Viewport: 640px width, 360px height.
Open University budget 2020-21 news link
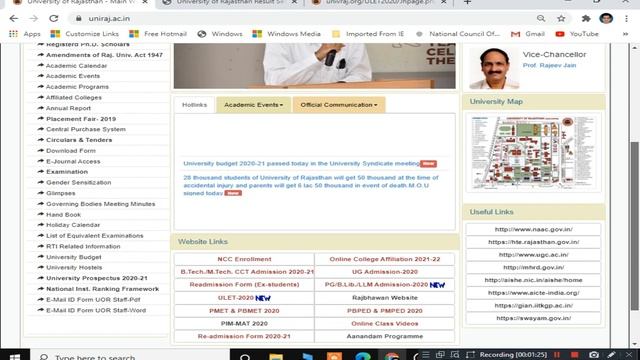[301, 163]
